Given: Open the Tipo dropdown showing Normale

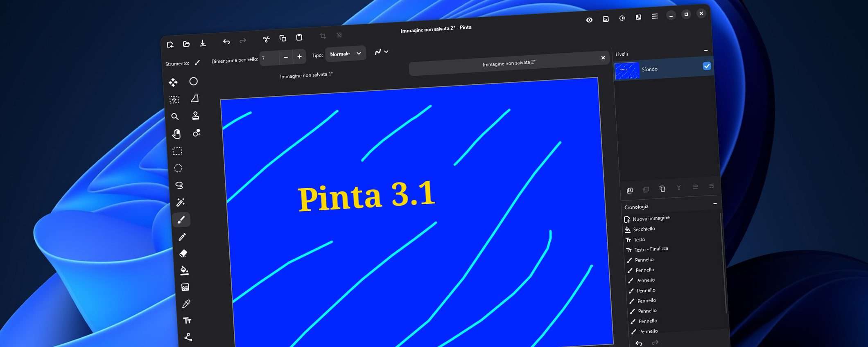Looking at the screenshot, I should click(345, 54).
